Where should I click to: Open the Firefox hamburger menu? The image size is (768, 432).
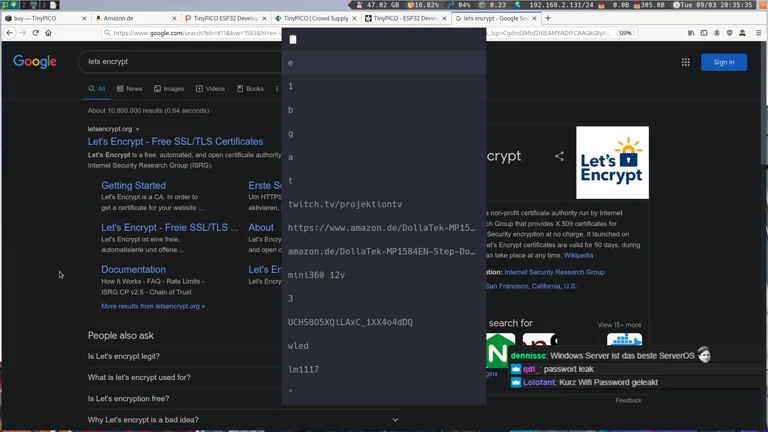pyautogui.click(x=758, y=33)
